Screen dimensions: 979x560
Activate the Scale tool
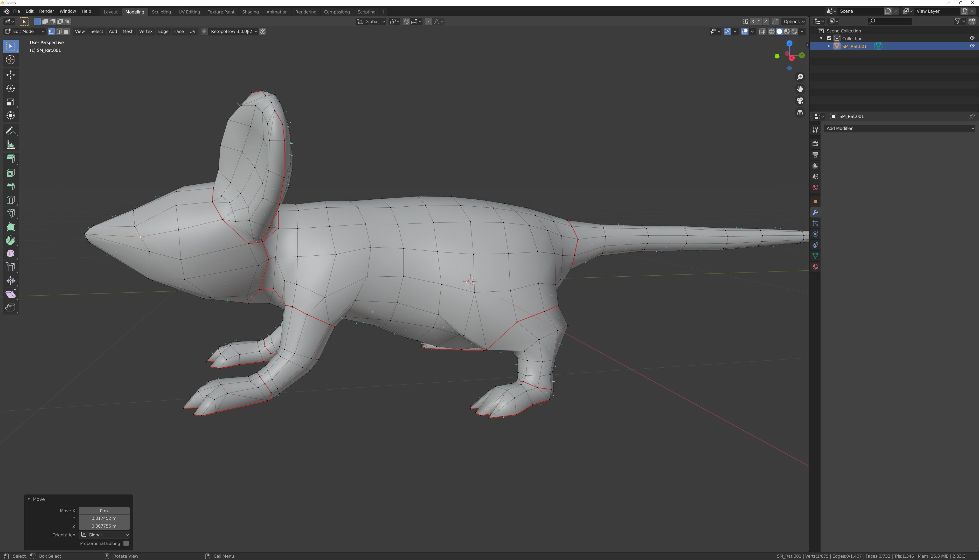point(10,102)
